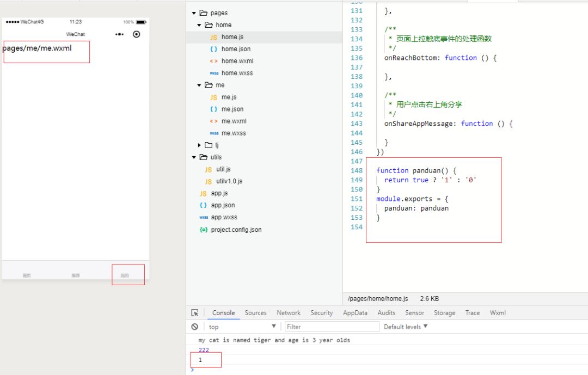588x375 pixels.
Task: Open the Storage tab
Action: click(444, 313)
